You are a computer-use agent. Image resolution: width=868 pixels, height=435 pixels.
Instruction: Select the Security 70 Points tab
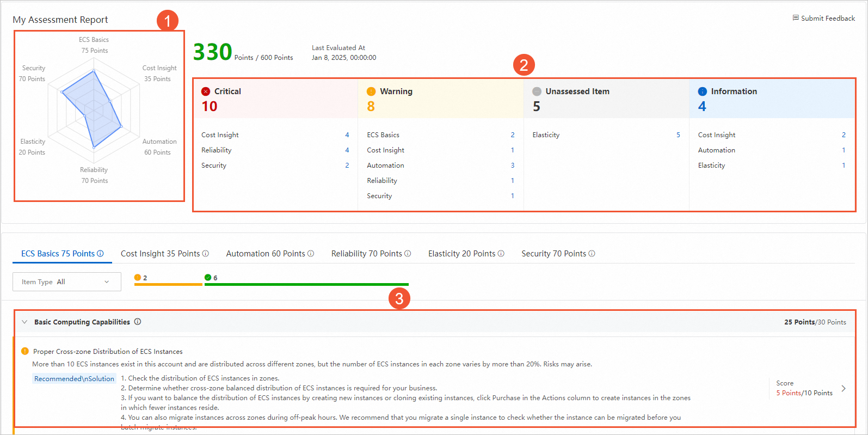click(x=558, y=254)
